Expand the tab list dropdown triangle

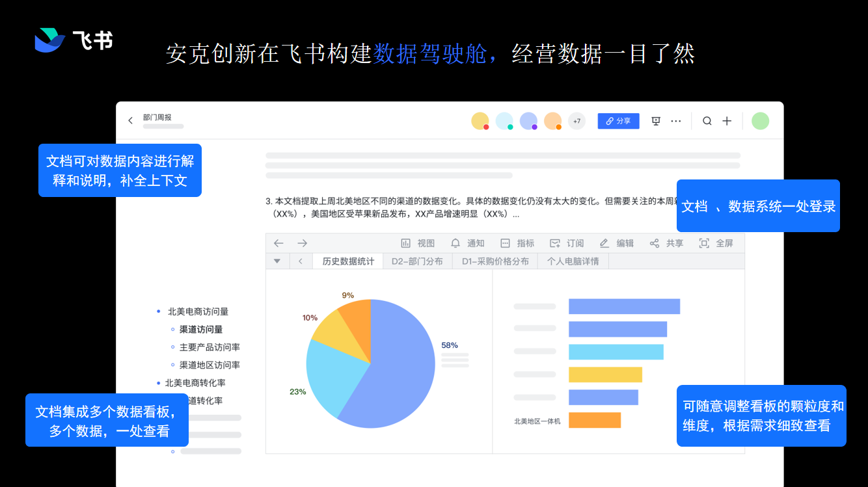click(x=277, y=261)
